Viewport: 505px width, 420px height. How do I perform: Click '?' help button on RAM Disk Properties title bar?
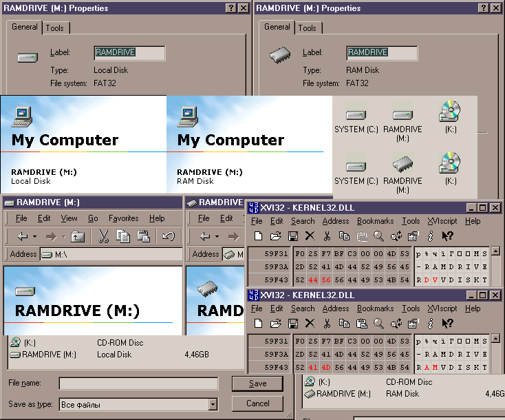pyautogui.click(x=484, y=8)
